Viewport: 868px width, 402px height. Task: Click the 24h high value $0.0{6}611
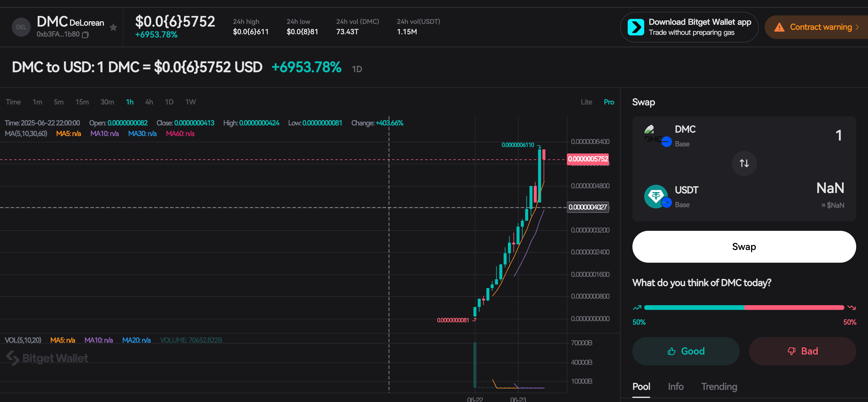click(x=251, y=32)
